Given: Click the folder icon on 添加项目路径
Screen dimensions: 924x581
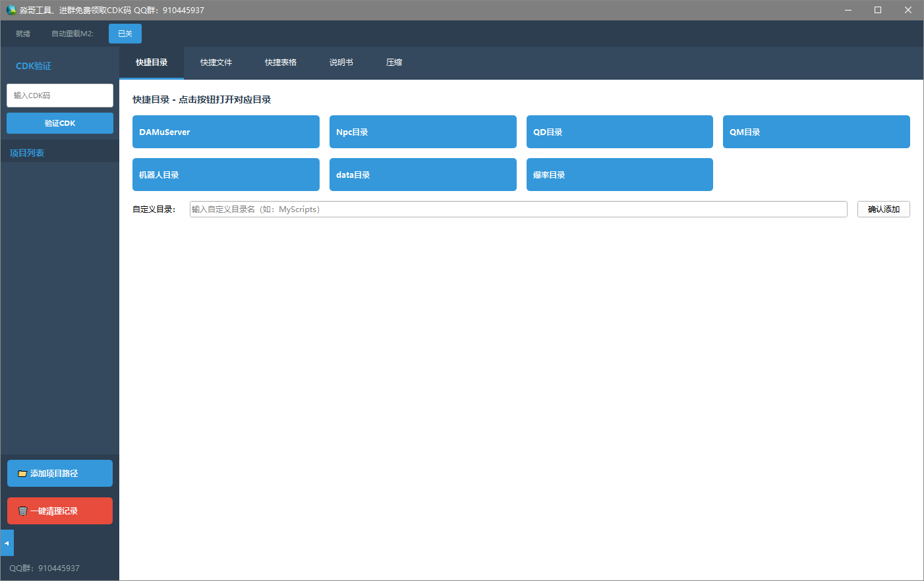Looking at the screenshot, I should click(x=22, y=474).
